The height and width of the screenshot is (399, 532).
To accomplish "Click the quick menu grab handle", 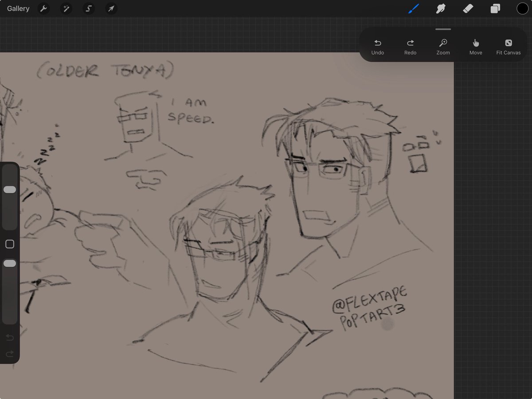I will point(443,29).
